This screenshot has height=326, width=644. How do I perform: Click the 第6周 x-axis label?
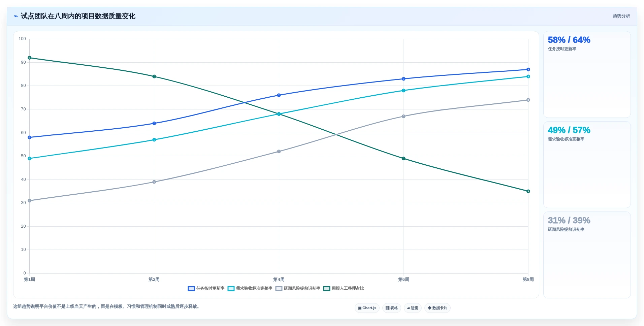click(404, 280)
